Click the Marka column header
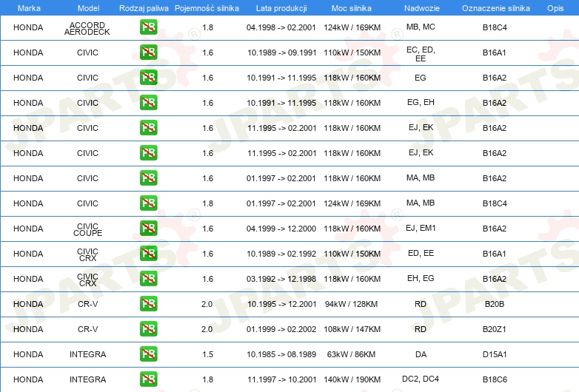 (29, 8)
